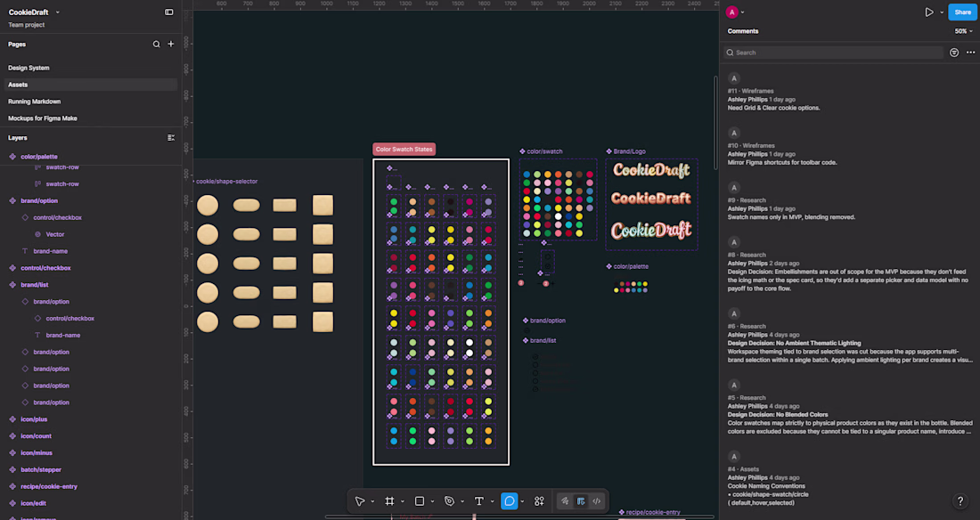
Task: Switch to the Design System page
Action: click(29, 68)
